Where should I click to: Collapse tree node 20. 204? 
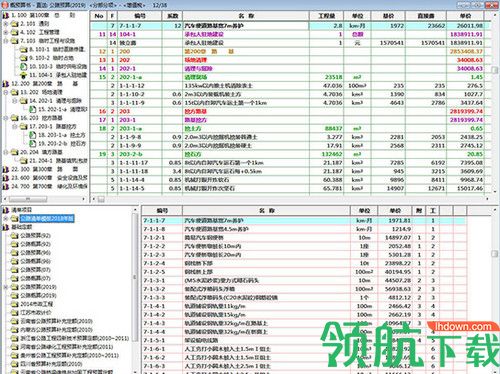point(6,152)
